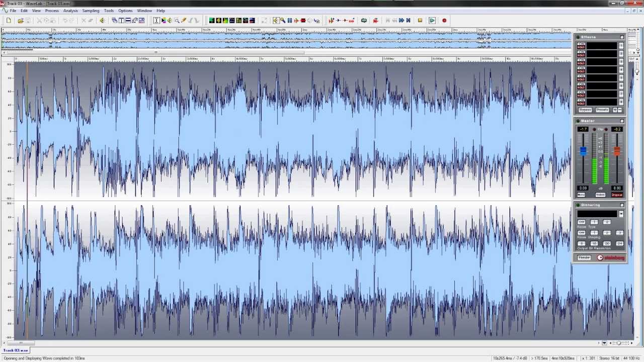The width and height of the screenshot is (644, 362).
Task: Click the Steinberg logo in the Dithering panel
Action: point(611,257)
